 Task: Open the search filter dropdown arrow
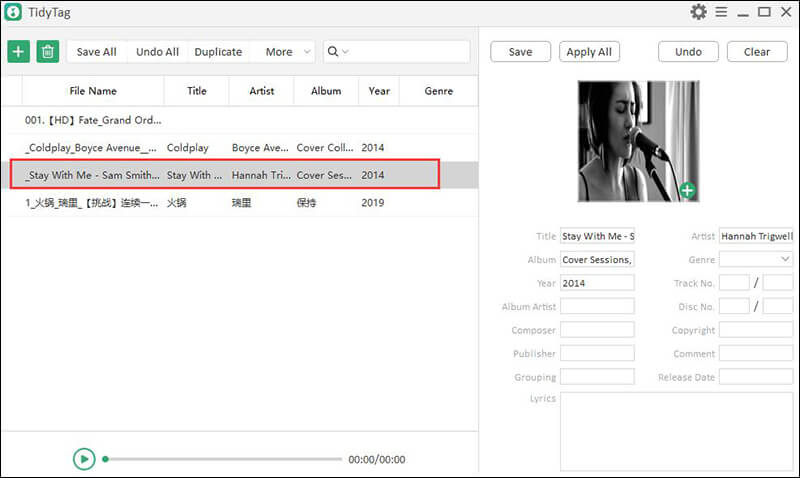345,52
